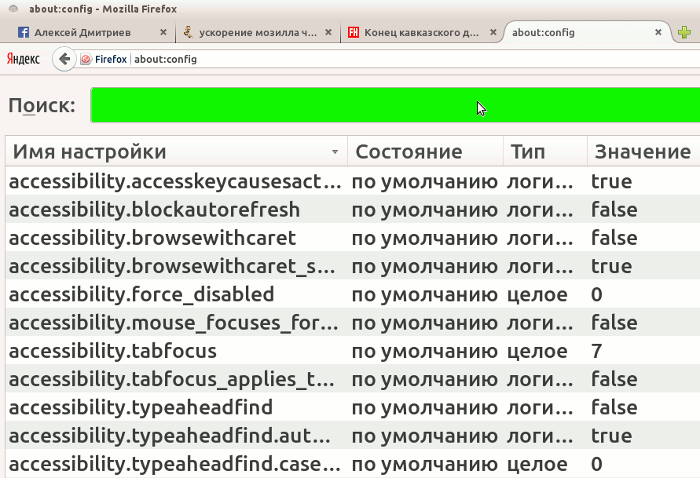Image resolution: width=700 pixels, height=478 pixels.
Task: Click favicon of ускорение мозилла tab
Action: tap(188, 32)
